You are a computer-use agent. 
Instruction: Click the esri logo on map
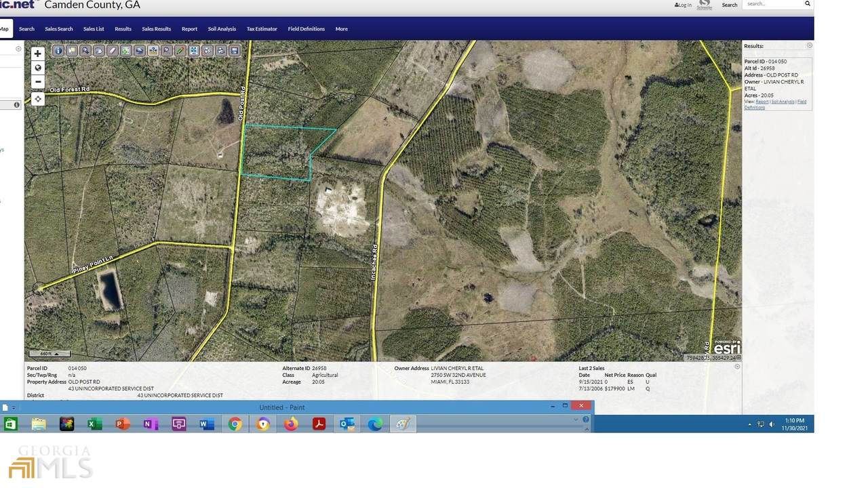(726, 346)
